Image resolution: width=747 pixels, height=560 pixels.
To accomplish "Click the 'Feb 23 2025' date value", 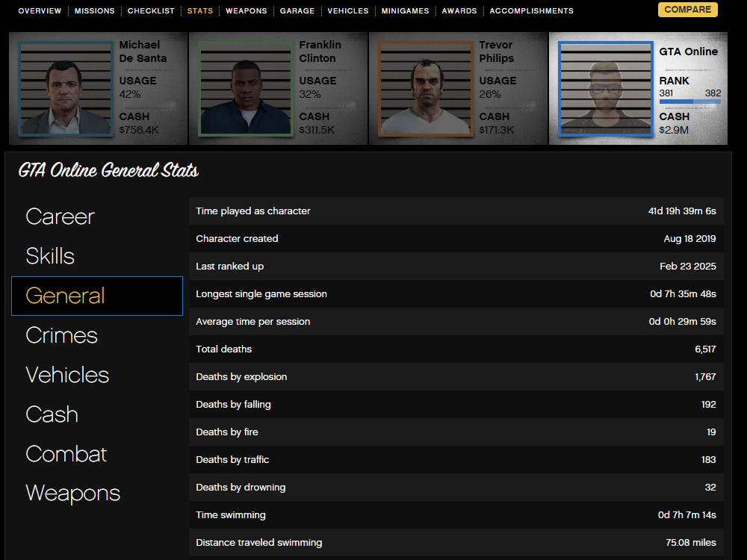I will click(688, 267).
